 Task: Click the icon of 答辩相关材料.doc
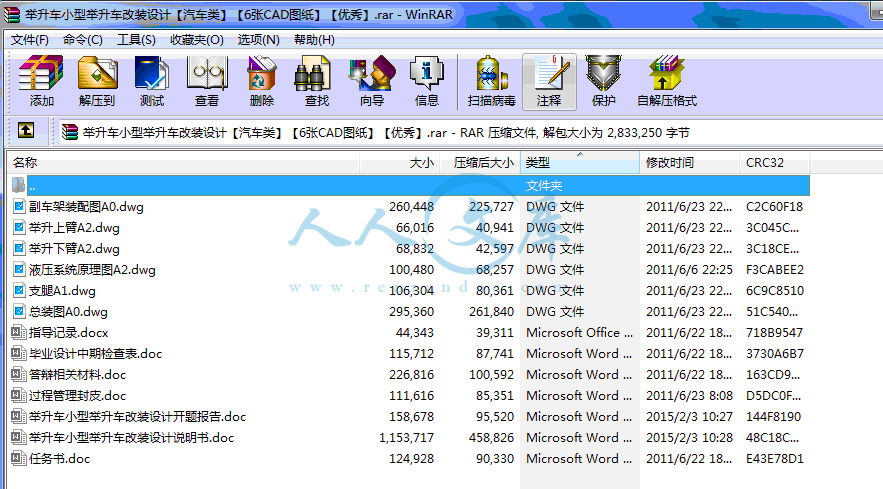tap(19, 374)
